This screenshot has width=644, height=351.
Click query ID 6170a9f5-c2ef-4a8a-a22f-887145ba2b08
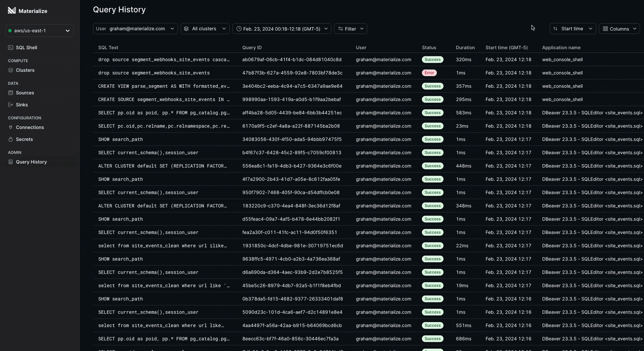[291, 126]
